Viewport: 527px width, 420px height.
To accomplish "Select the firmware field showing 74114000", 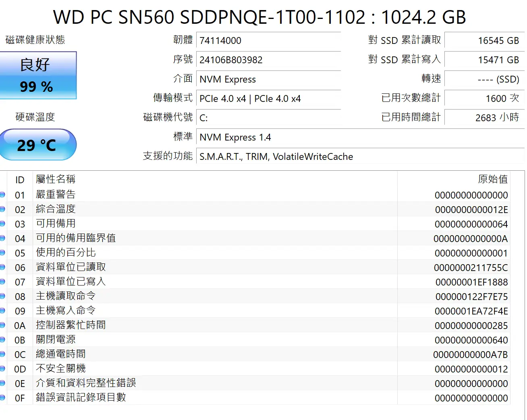I will coord(268,41).
